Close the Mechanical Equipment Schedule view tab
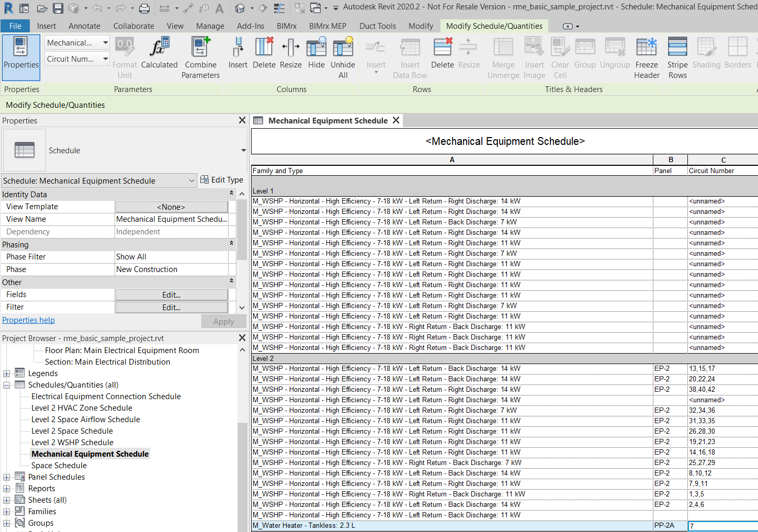This screenshot has width=758, height=532. (x=396, y=120)
